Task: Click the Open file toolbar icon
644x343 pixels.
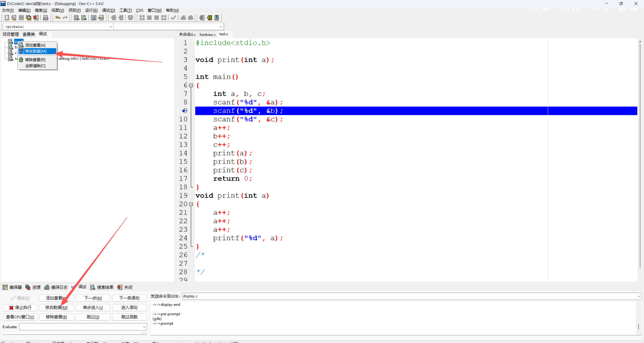Action: point(14,18)
